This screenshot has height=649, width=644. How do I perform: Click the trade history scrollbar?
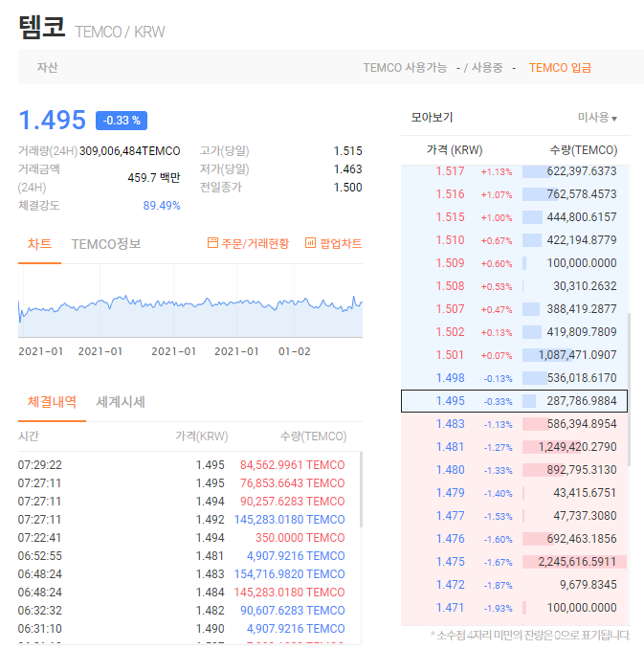pyautogui.click(x=362, y=489)
